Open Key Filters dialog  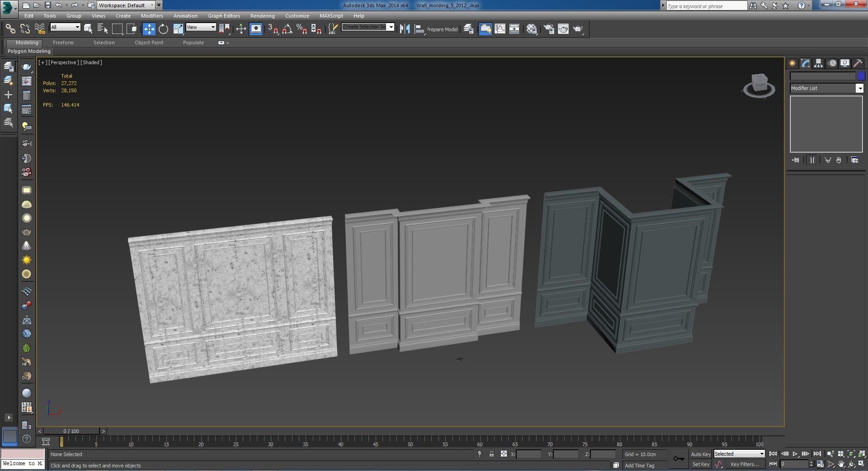(745, 464)
